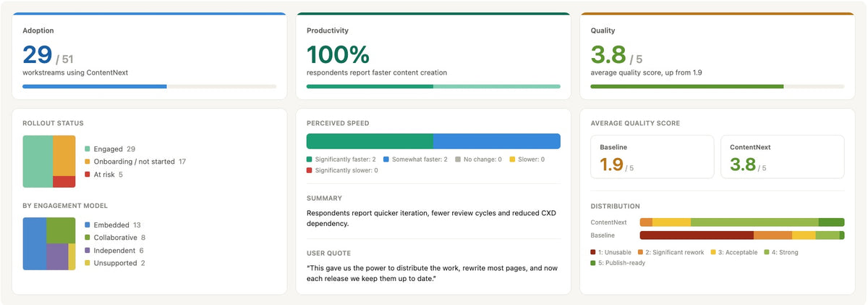Image resolution: width=868 pixels, height=305 pixels.
Task: Click the Embedded block in engagement treemap
Action: pos(35,243)
